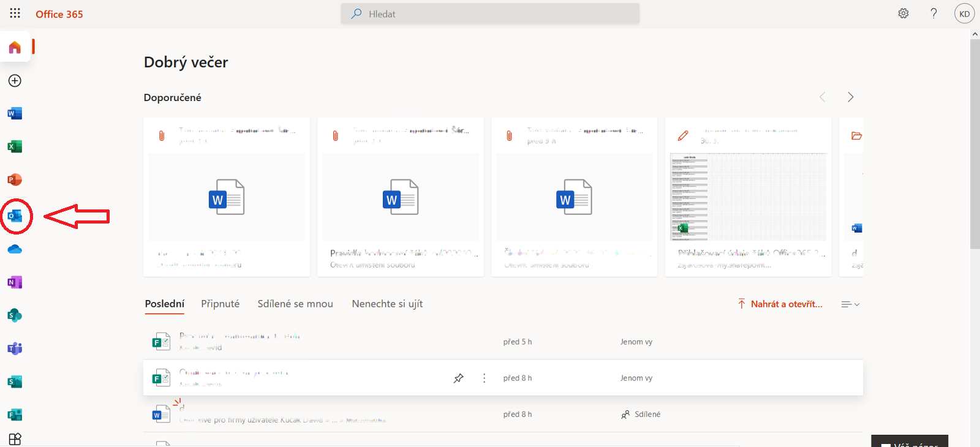Open OneDrive cloud icon
The image size is (980, 447).
15,249
